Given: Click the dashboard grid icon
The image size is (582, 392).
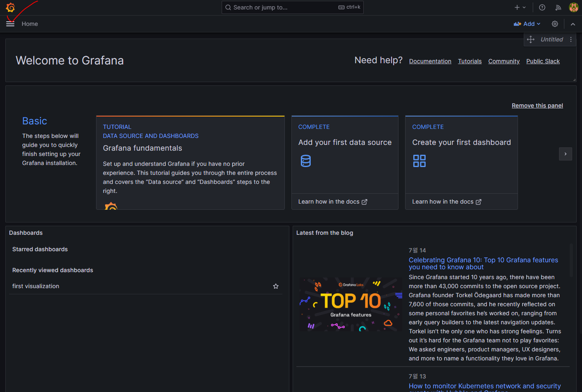Looking at the screenshot, I should (419, 161).
